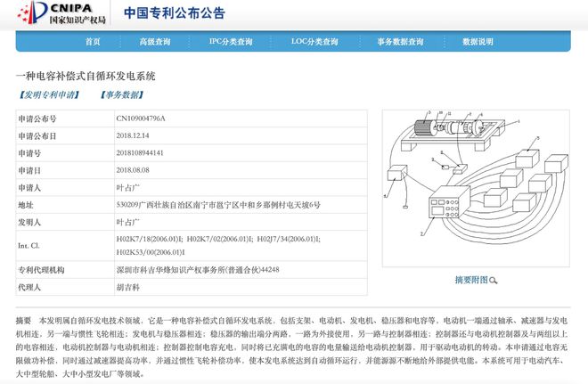The height and width of the screenshot is (384, 588).
Task: Enlarge the patent abstract drawing thumbnail
Action: (x=476, y=188)
